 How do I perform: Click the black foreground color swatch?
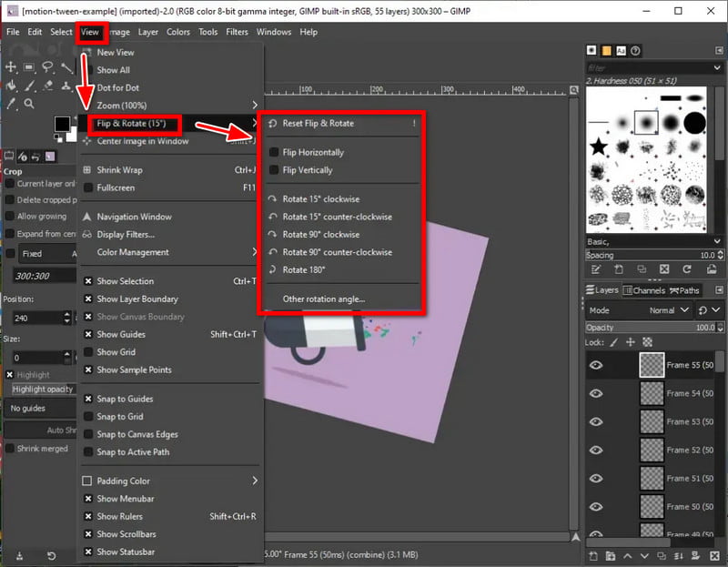point(62,124)
